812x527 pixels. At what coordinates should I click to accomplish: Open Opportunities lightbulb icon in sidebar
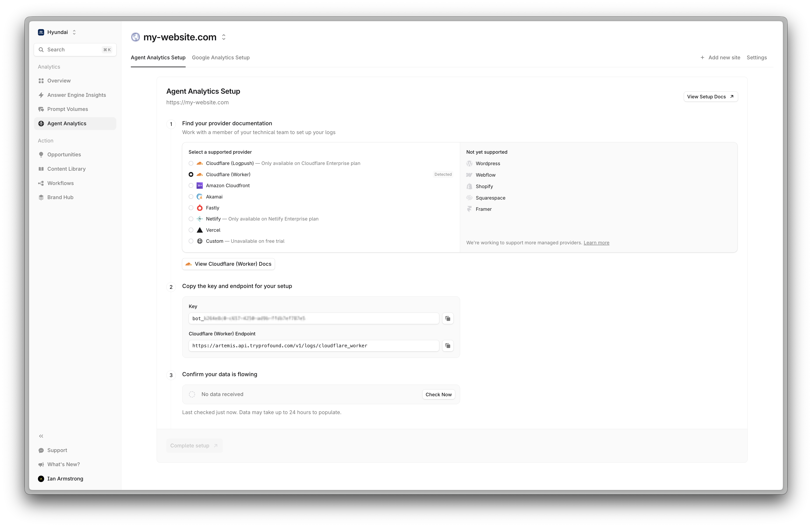(x=41, y=154)
